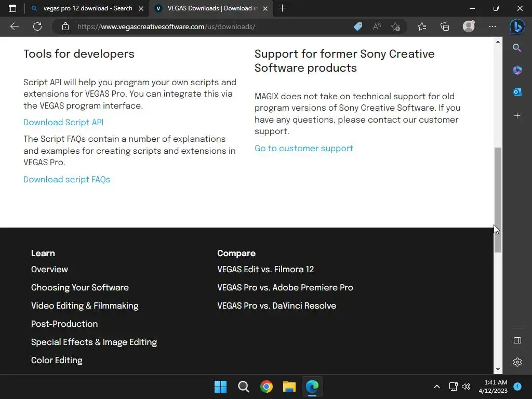View site information lock icon
This screenshot has height=399, width=532.
tap(65, 26)
